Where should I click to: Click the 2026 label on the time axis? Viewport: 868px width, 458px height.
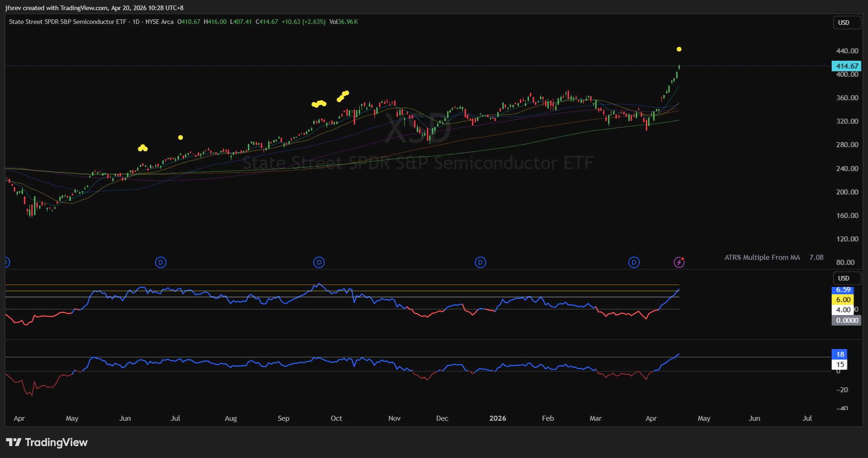coord(497,418)
